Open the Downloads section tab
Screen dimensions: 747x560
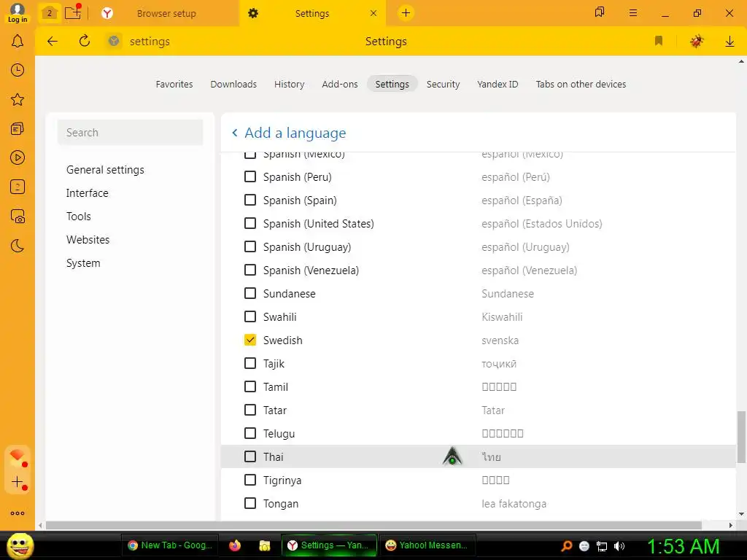tap(233, 85)
